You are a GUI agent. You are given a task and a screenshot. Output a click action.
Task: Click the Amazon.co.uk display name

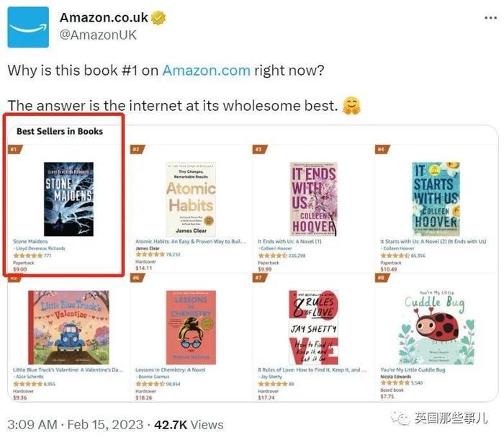tap(104, 18)
